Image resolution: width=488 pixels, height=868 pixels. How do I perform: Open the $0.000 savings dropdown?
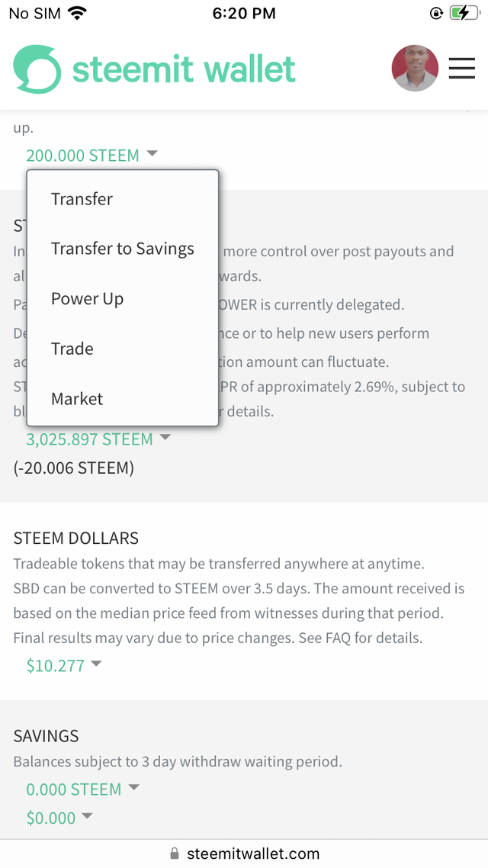pos(59,818)
